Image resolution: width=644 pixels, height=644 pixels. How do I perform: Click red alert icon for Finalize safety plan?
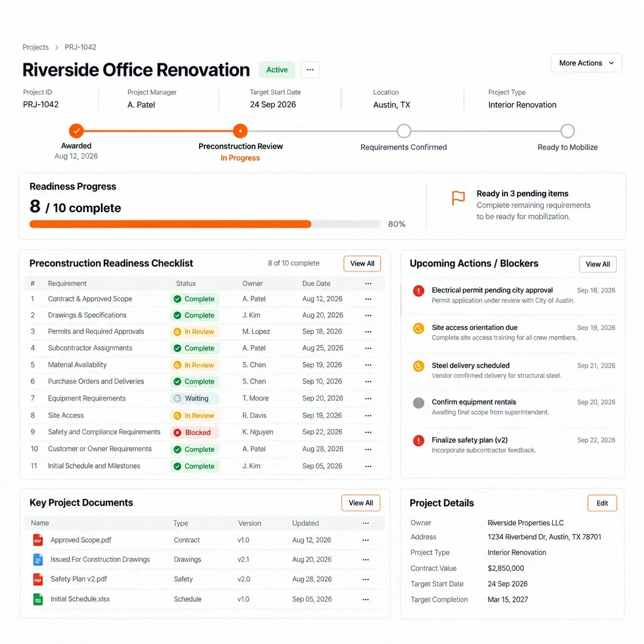click(x=419, y=441)
